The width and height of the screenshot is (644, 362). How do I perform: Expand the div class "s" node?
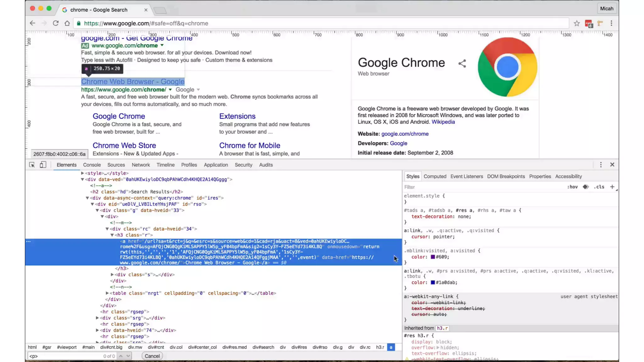coord(112,274)
